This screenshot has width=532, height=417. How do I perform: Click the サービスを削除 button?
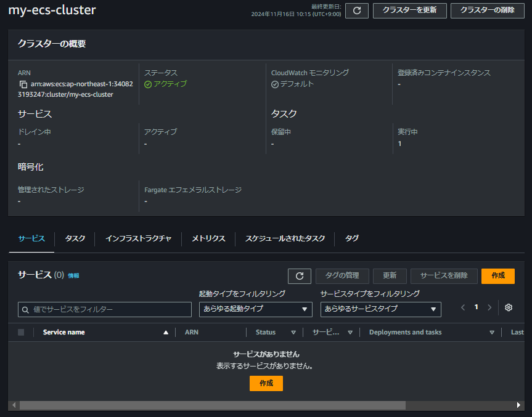[444, 276]
